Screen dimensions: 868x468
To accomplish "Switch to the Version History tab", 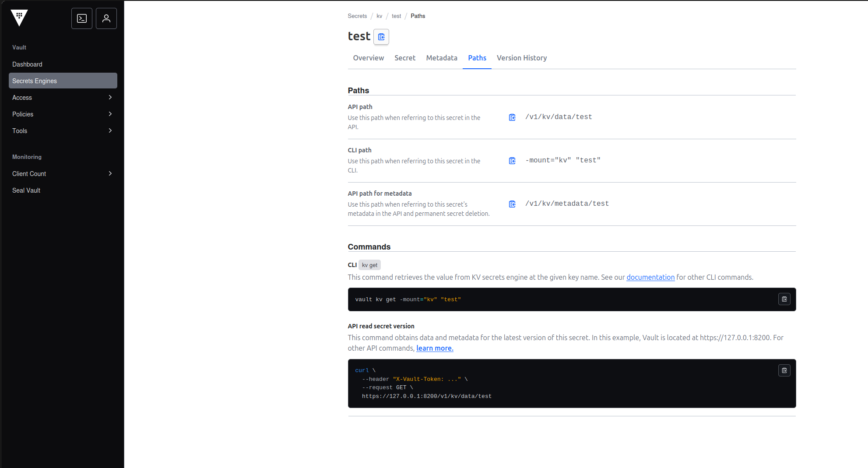I will (521, 58).
